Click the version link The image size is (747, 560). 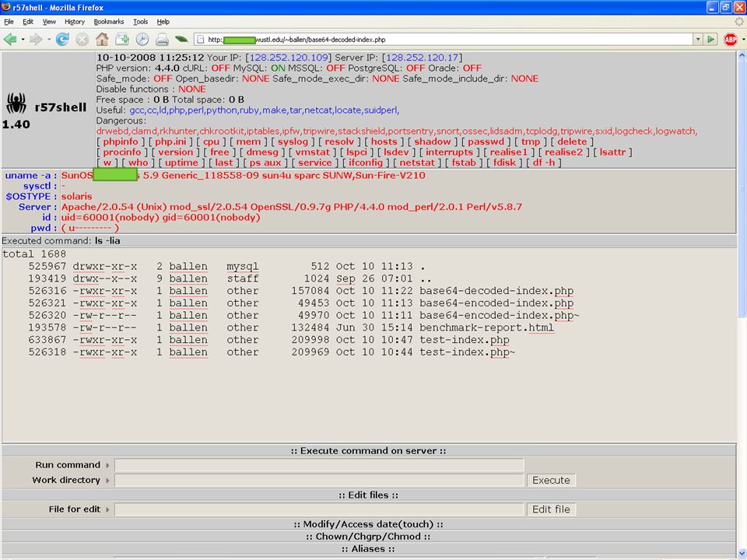coord(175,152)
